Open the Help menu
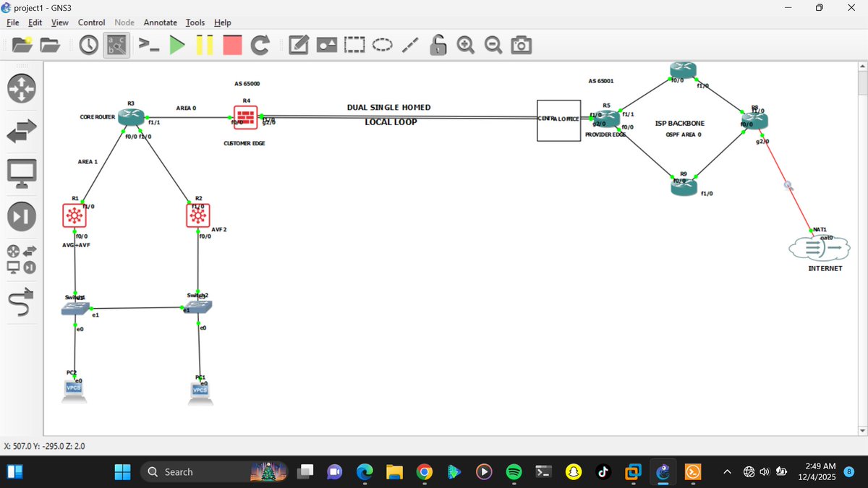 click(223, 22)
